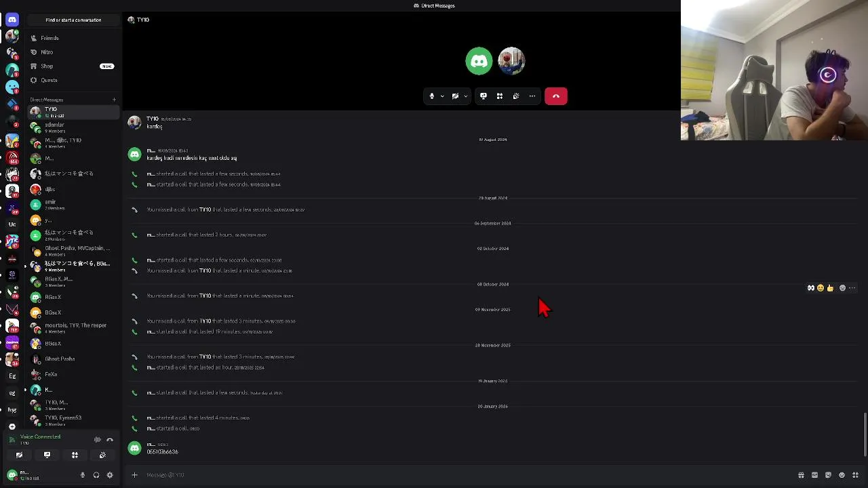868x488 pixels.
Task: Deafen with headphones icon in user panel
Action: coord(96,475)
